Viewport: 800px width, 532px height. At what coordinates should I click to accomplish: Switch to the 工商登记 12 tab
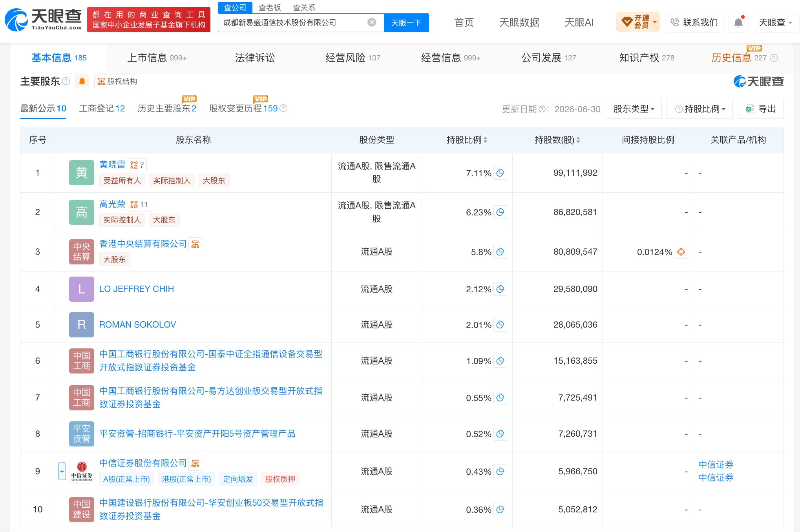tap(102, 108)
